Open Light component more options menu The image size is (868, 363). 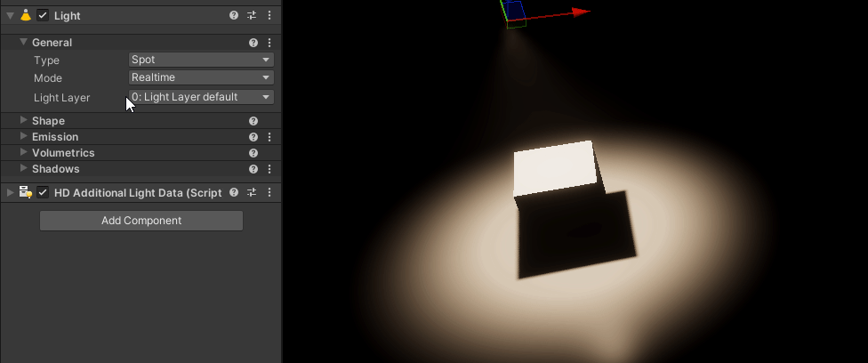pos(269,15)
